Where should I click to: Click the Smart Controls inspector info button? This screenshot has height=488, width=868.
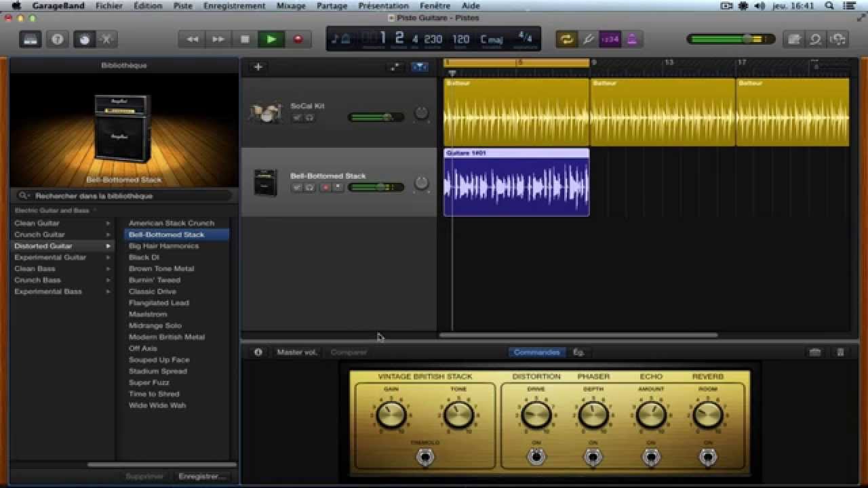click(x=258, y=352)
